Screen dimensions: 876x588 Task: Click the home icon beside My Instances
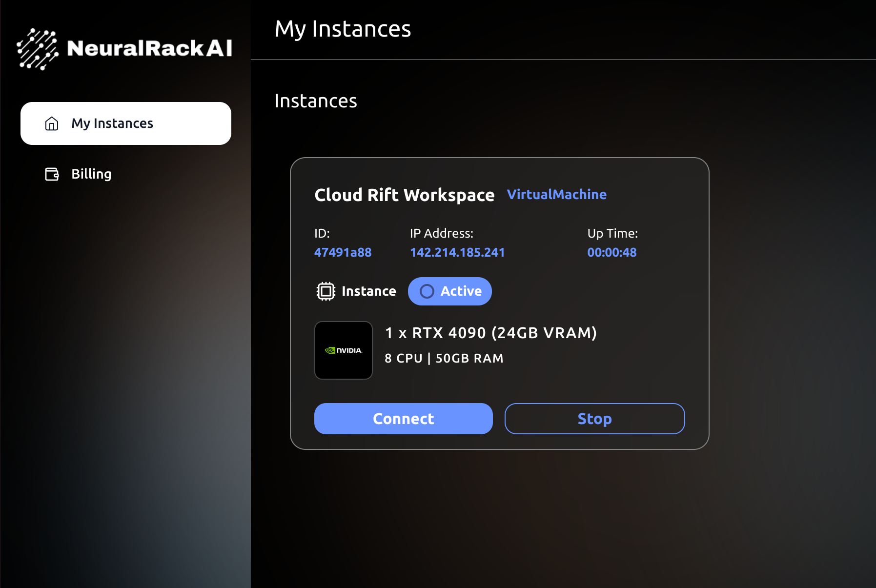tap(52, 123)
